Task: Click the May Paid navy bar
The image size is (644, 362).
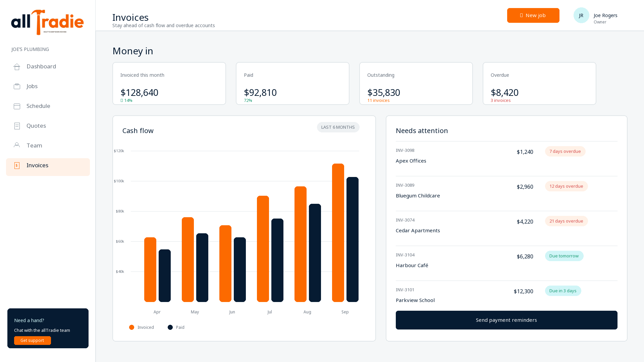Action: point(202,268)
